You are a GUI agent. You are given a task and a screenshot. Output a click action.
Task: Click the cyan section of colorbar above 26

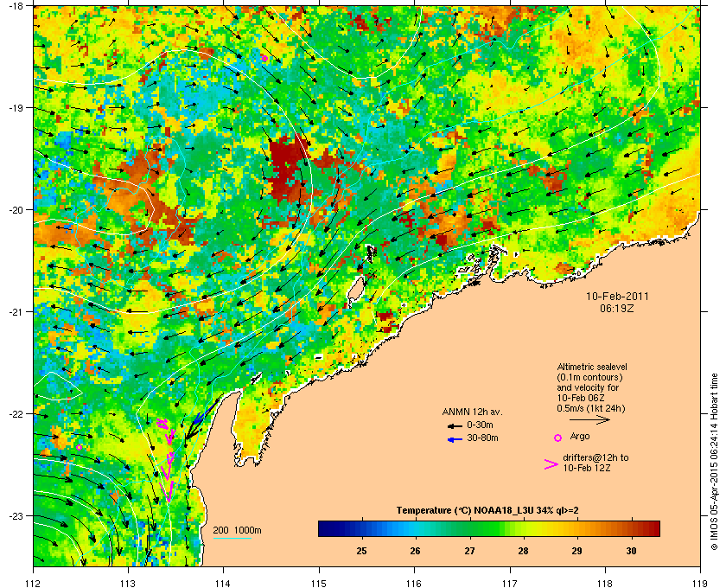pyautogui.click(x=416, y=528)
